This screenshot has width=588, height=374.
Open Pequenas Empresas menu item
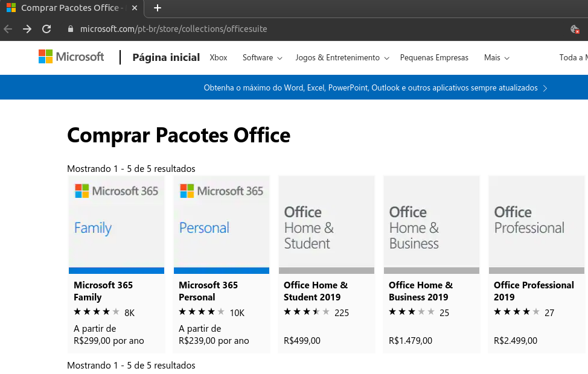(x=434, y=58)
